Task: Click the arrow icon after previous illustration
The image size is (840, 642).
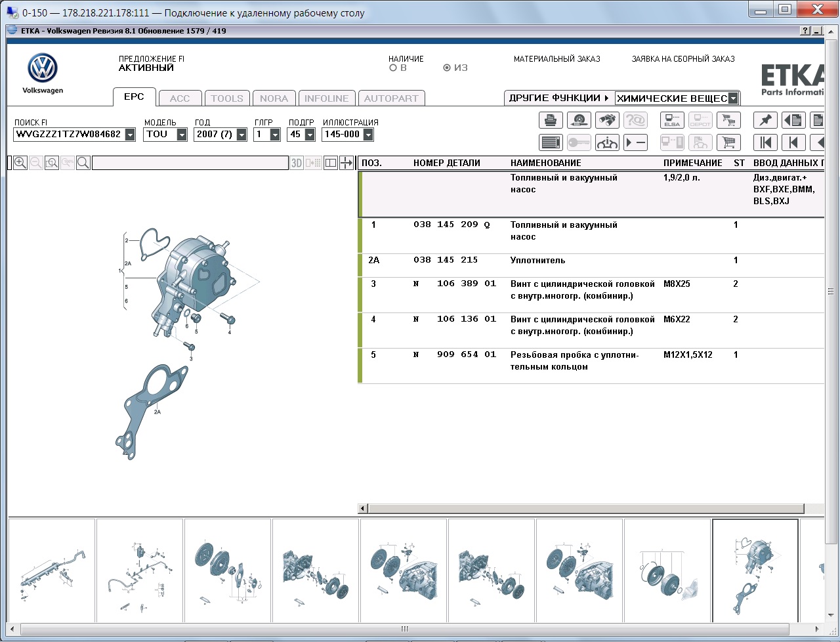Action: tap(818, 142)
